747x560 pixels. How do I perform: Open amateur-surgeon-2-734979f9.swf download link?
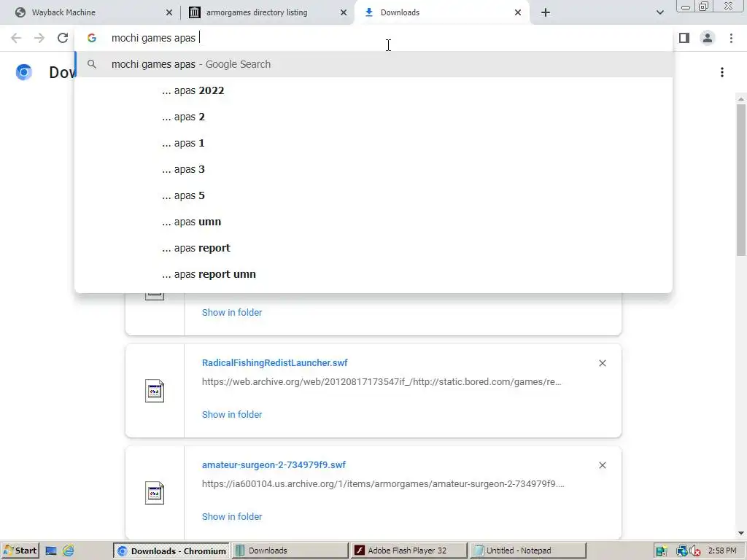coord(274,464)
